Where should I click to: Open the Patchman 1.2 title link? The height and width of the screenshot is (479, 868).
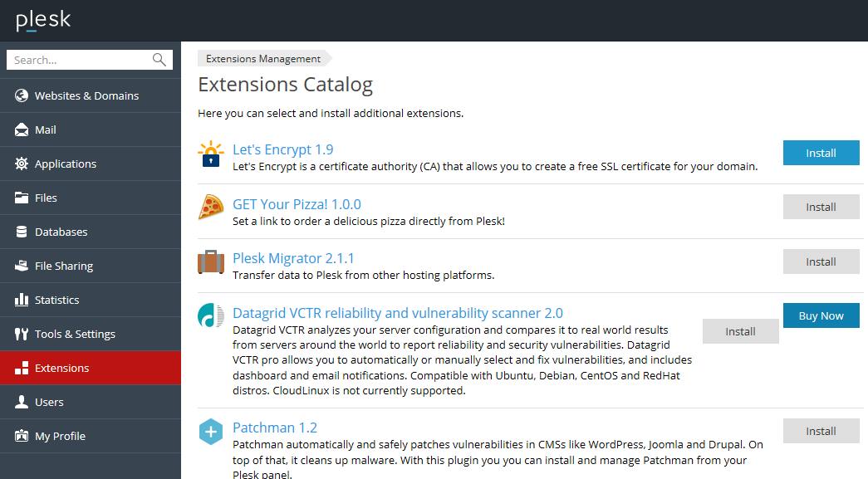tap(274, 428)
